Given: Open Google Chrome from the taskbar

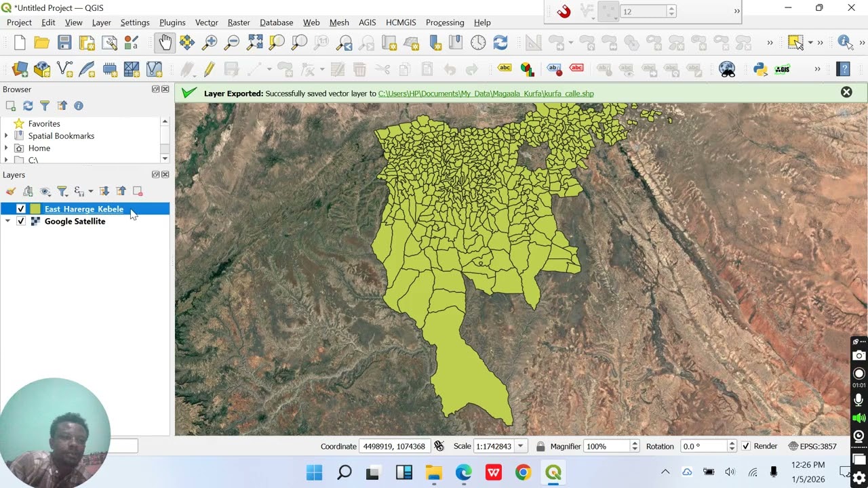Looking at the screenshot, I should [523, 472].
